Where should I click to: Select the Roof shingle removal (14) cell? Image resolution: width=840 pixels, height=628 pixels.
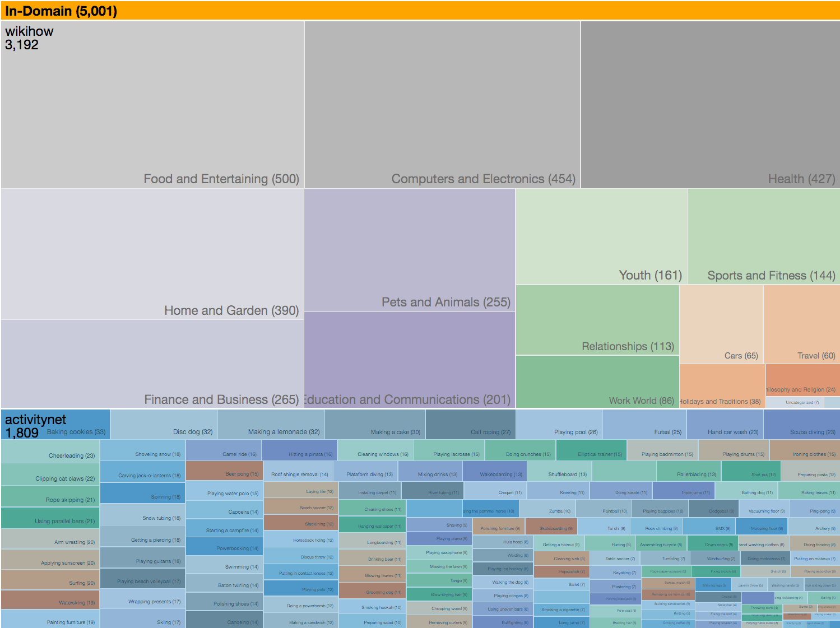[298, 471]
